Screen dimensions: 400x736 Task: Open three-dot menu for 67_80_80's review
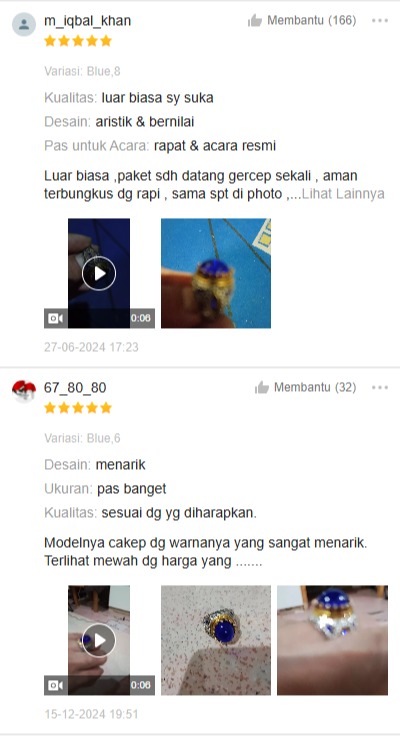point(380,388)
